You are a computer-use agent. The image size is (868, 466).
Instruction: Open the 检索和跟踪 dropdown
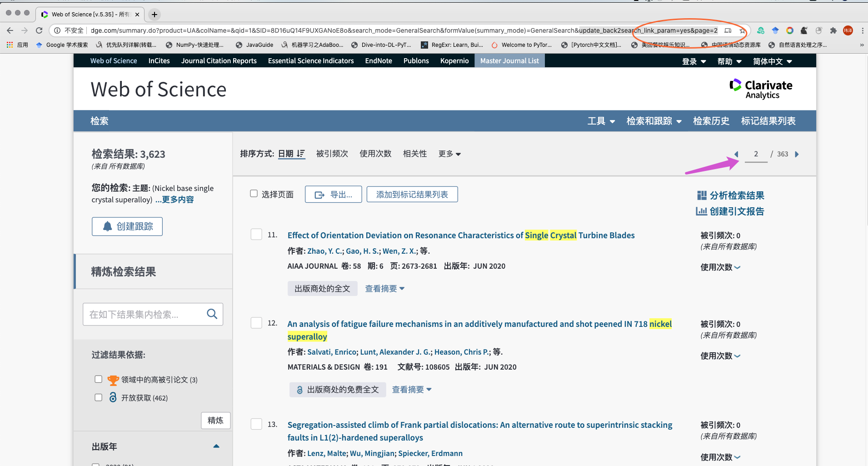click(x=654, y=121)
